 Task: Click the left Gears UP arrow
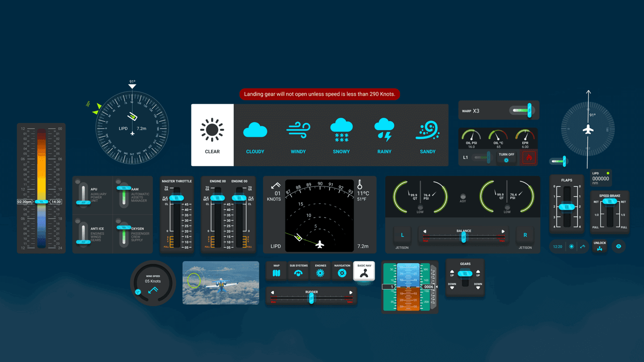click(452, 272)
